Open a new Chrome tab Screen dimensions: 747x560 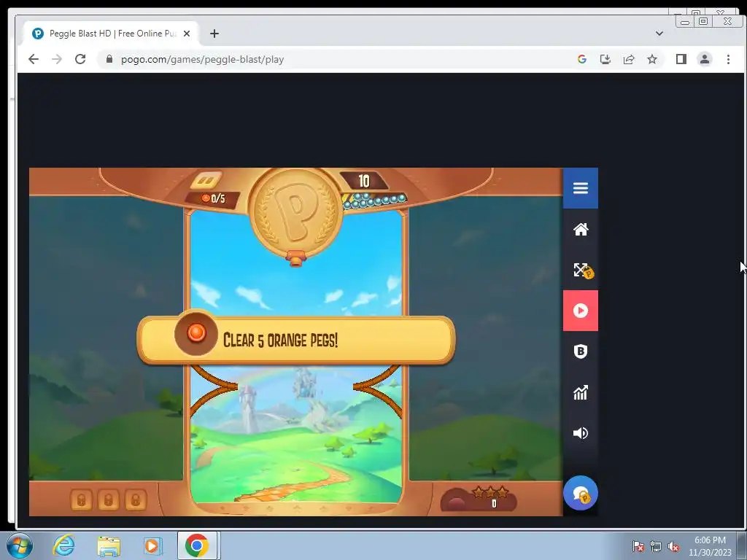point(214,34)
